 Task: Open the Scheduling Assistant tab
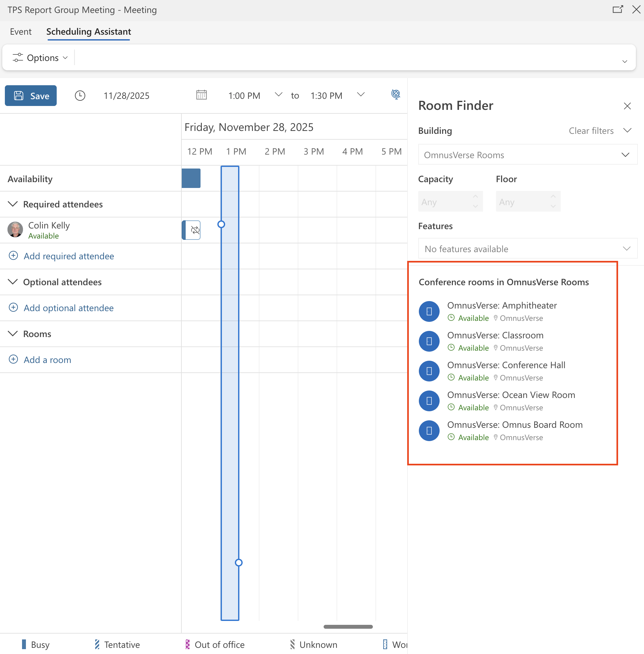(x=89, y=32)
